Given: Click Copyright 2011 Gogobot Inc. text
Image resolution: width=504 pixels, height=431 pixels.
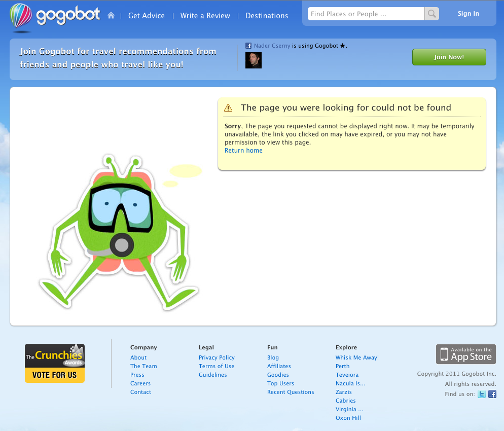Looking at the screenshot, I should click(x=456, y=374).
